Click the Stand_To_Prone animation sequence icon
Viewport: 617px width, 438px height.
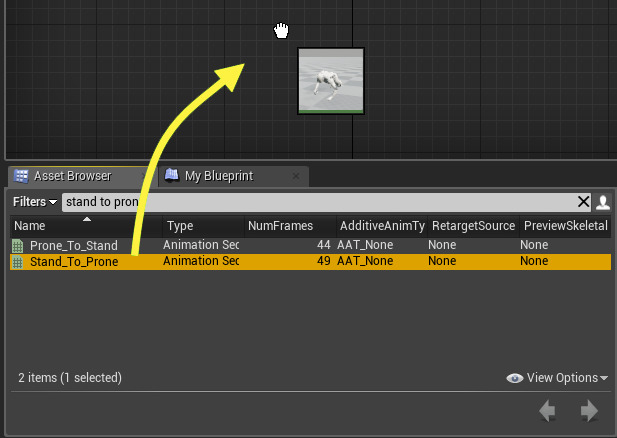click(17, 262)
